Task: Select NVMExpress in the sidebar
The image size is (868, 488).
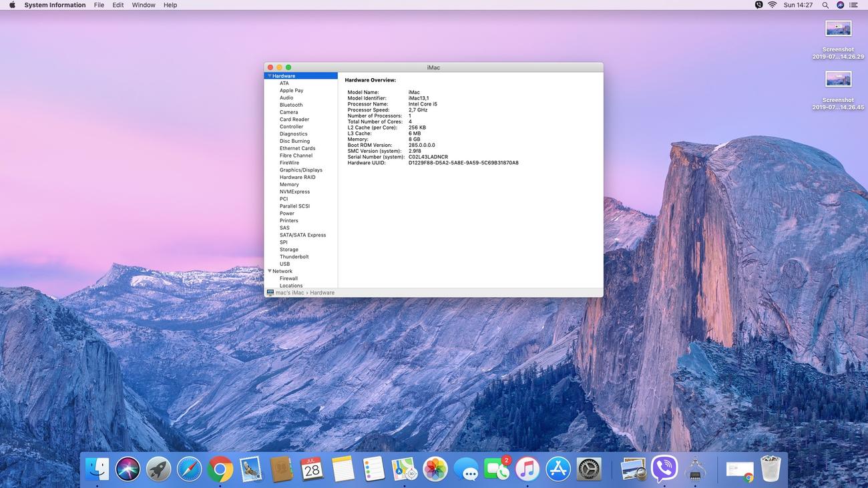Action: [294, 192]
